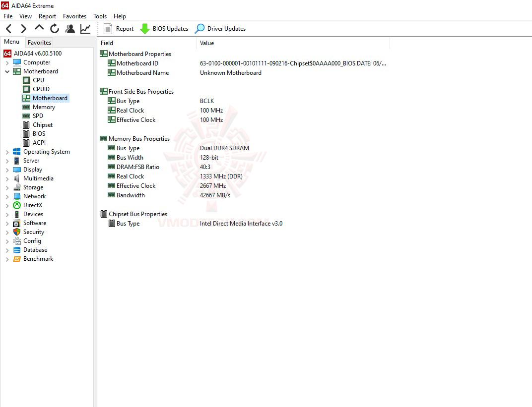Expand the Storage category
The image size is (532, 407).
7,187
